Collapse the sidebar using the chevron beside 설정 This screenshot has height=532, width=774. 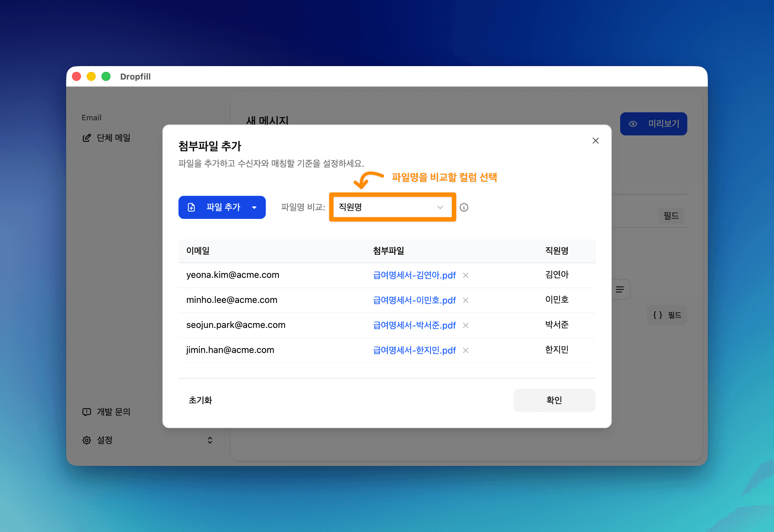210,440
